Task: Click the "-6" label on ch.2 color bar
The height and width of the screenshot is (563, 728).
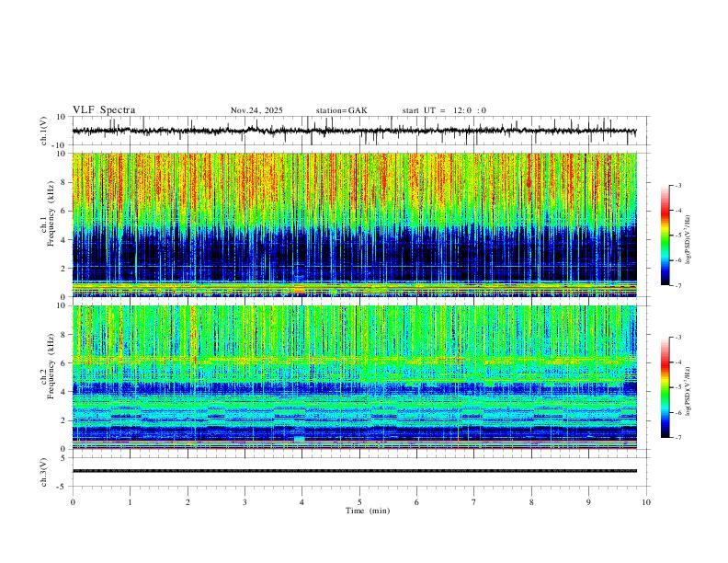Action: click(x=677, y=412)
